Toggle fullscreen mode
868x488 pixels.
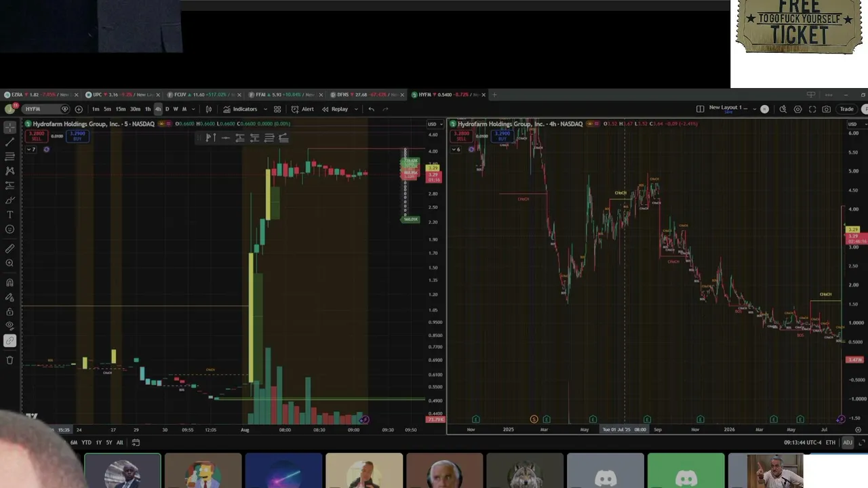(812, 109)
